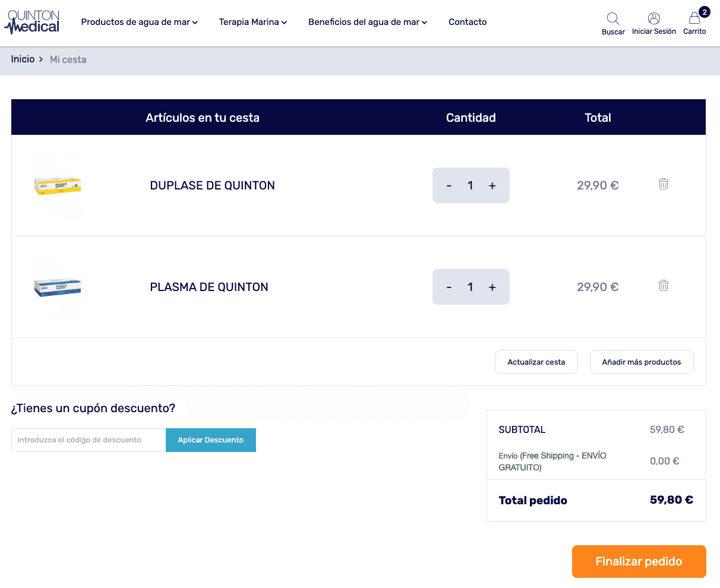Click the Iniciar Sesión user icon
This screenshot has height=588, width=720.
click(653, 19)
